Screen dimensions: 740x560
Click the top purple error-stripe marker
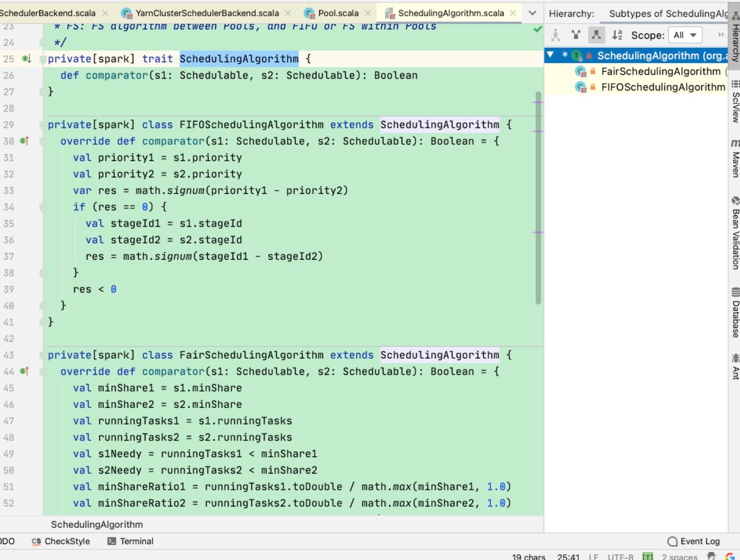coord(538,102)
